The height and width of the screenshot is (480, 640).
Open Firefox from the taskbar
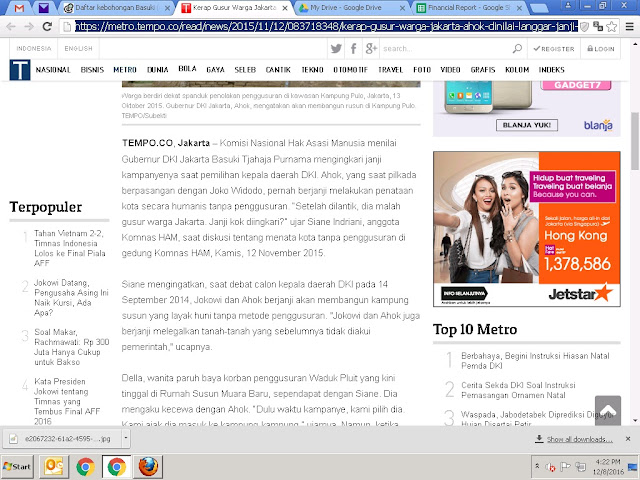pyautogui.click(x=148, y=467)
